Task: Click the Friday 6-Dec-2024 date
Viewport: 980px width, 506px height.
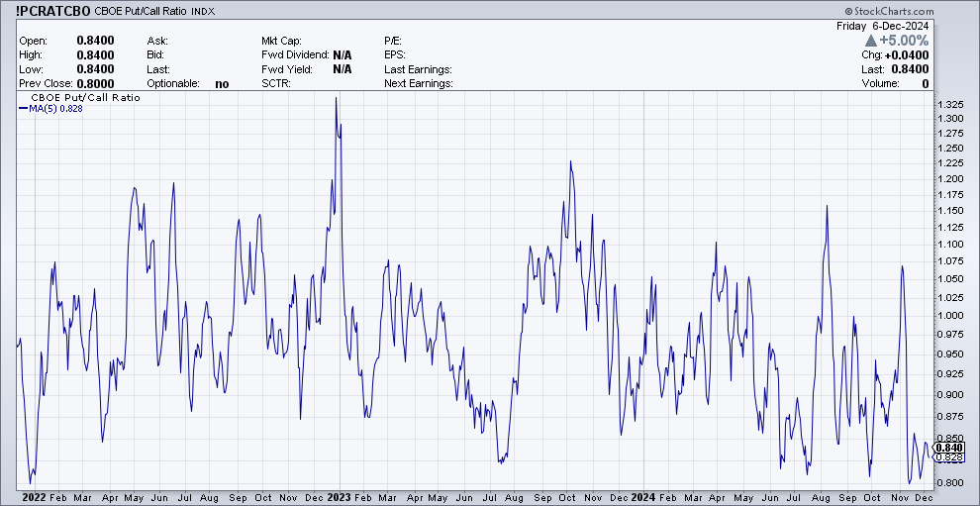Action: [x=883, y=26]
